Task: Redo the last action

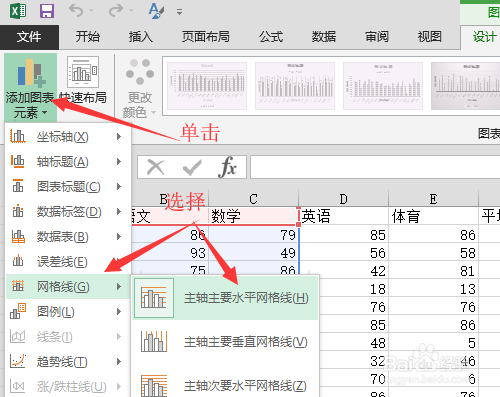Action: click(x=115, y=11)
